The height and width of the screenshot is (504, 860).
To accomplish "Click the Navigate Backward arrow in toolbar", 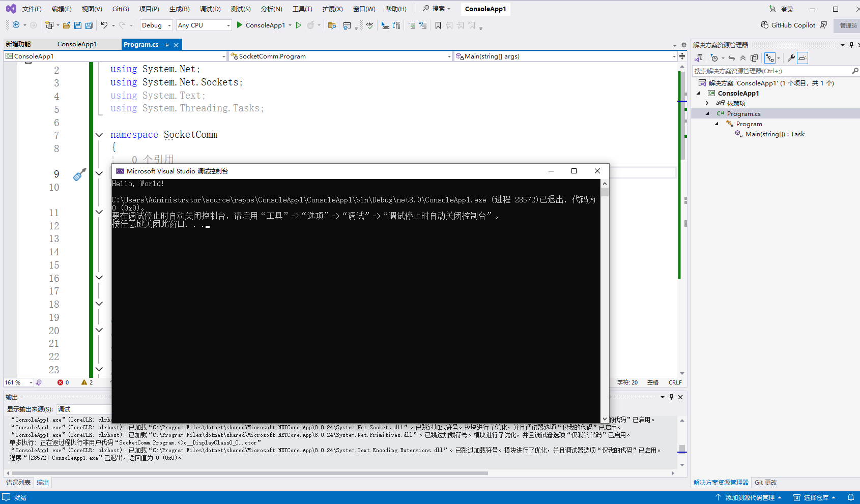I will pos(16,25).
